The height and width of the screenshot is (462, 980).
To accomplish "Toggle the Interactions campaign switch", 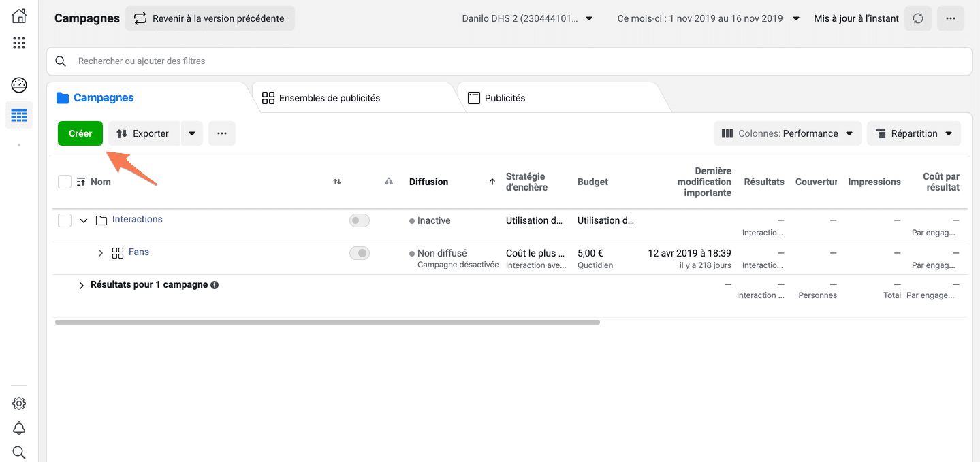I will 359,220.
